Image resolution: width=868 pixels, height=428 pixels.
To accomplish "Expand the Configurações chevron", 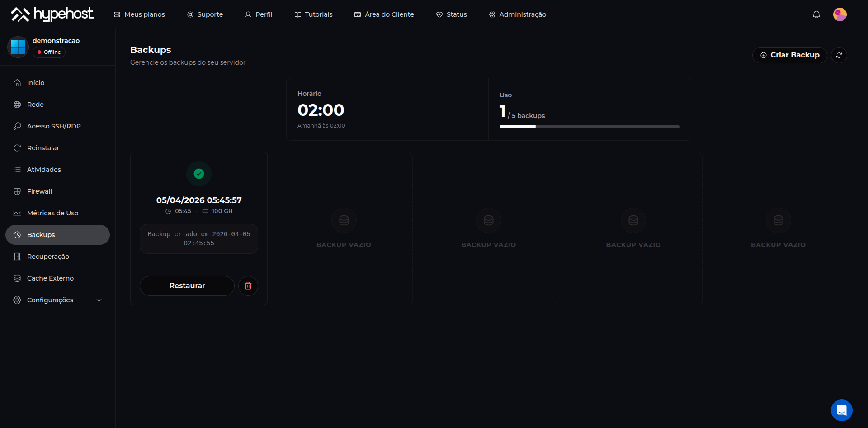I will click(x=99, y=300).
